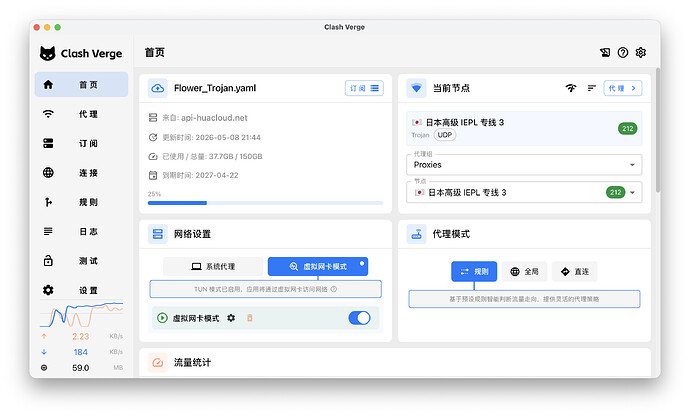Open the 首页 home page in sidebar
Screen dimensions: 690x416
[x=81, y=85]
